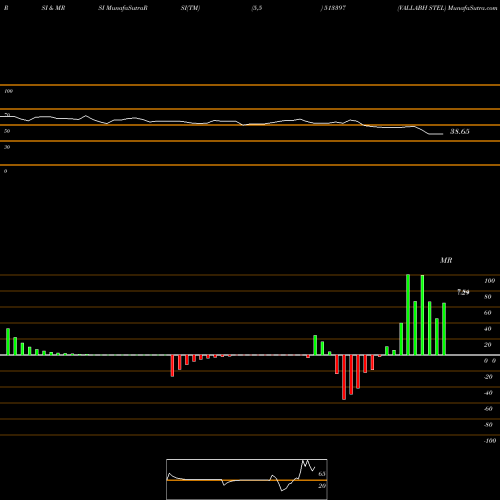
Task: Click the MR axis label 40
Action: point(488,329)
